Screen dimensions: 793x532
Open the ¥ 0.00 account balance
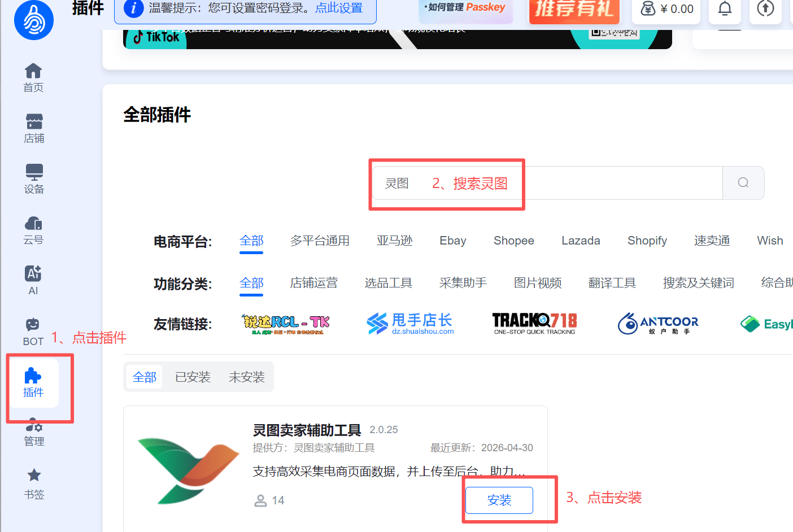[666, 9]
